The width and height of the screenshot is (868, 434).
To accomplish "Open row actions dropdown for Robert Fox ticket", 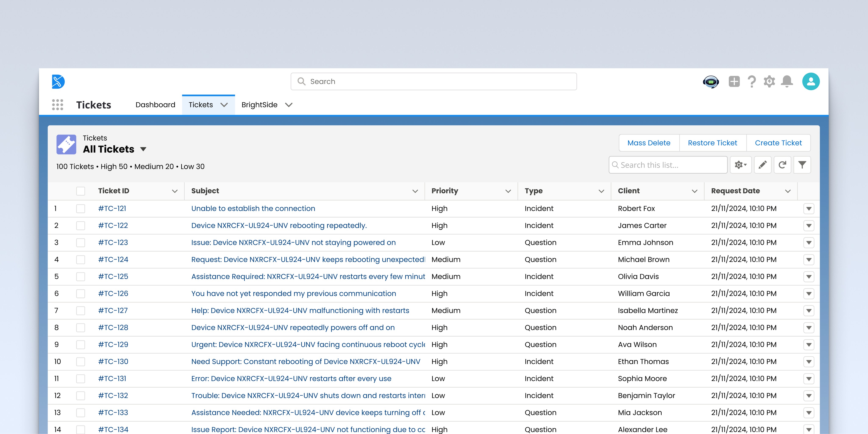I will point(809,209).
